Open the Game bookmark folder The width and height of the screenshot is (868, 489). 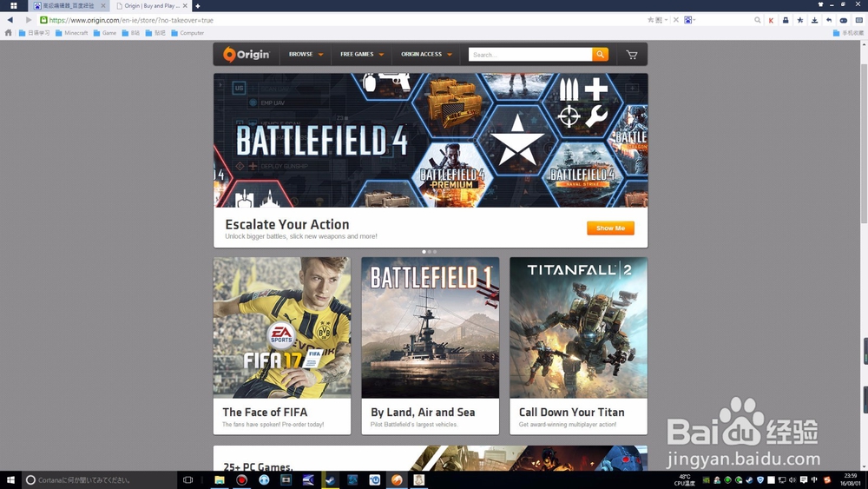point(105,33)
